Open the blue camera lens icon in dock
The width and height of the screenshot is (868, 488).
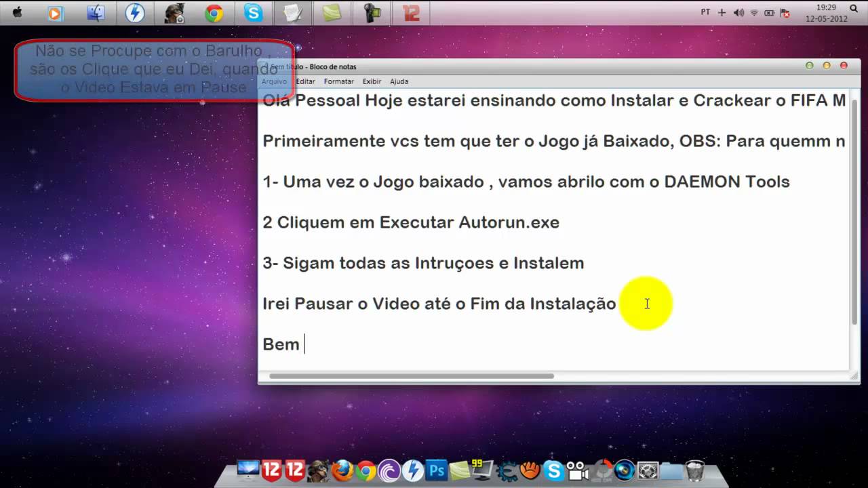[x=624, y=470]
